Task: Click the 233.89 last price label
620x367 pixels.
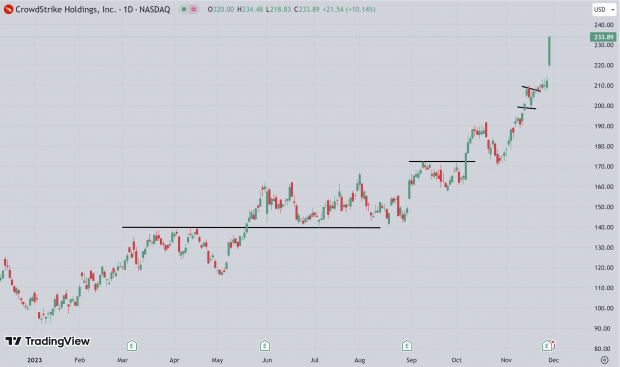Action: (x=603, y=37)
